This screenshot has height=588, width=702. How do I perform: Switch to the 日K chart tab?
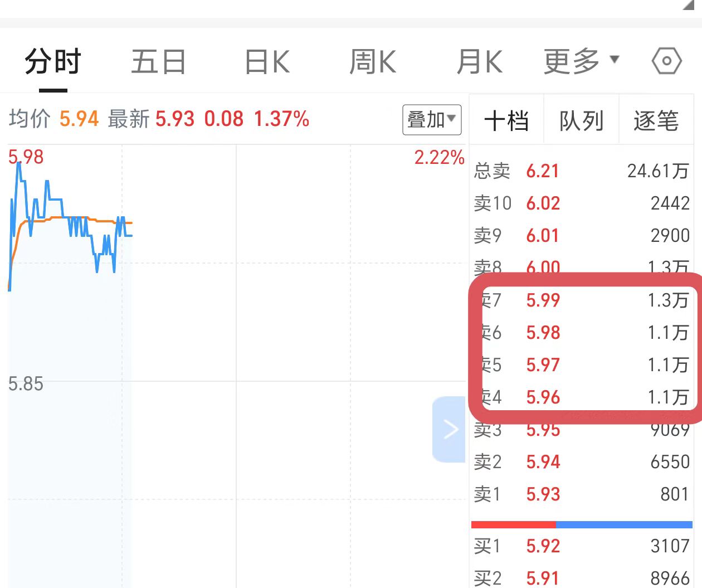pos(267,61)
